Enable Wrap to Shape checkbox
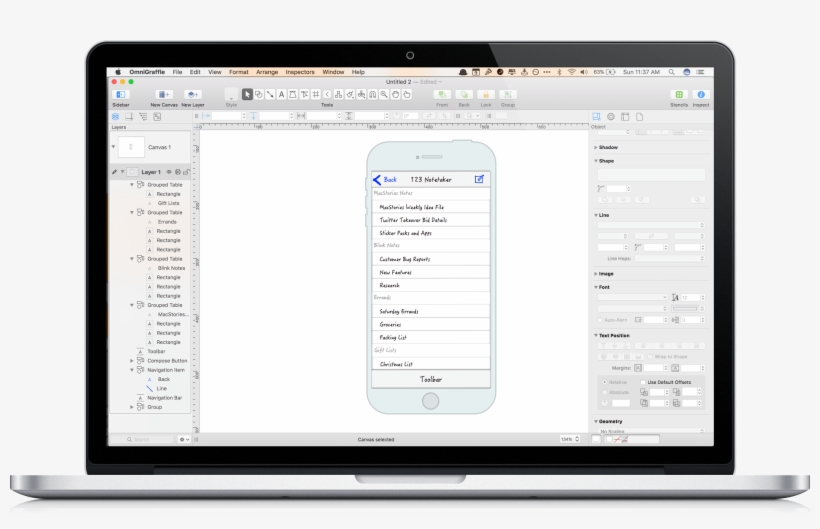This screenshot has height=529, width=820. (650, 356)
